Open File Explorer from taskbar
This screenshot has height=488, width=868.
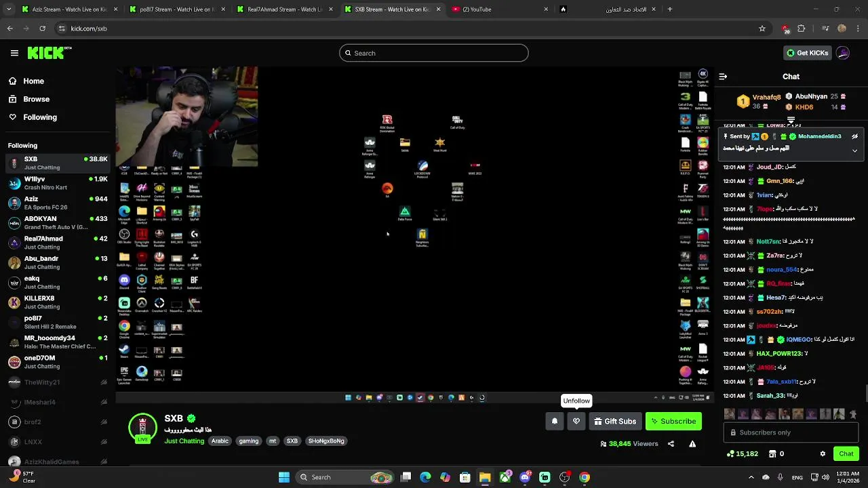[485, 477]
